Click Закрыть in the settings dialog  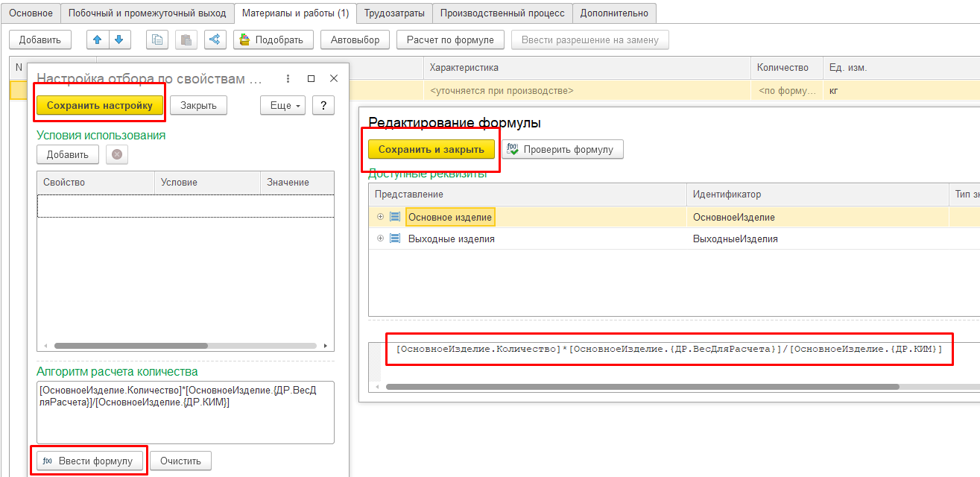point(198,105)
